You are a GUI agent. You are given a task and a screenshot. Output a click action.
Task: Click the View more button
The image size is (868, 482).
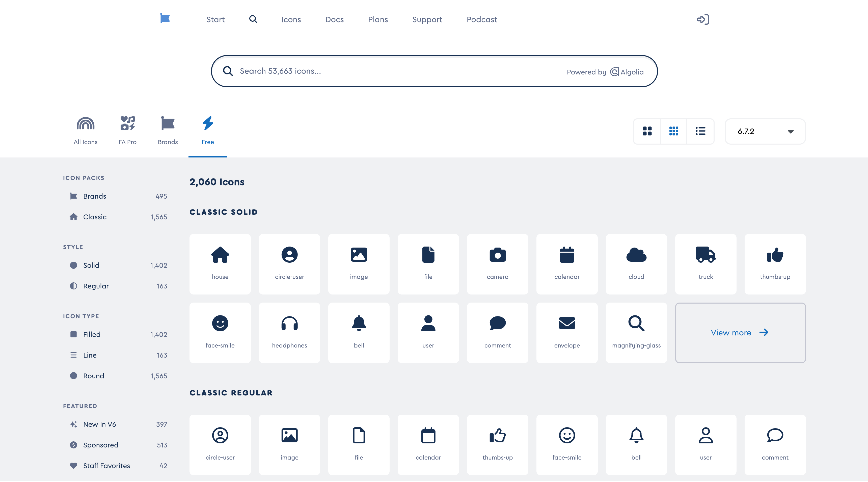point(740,332)
